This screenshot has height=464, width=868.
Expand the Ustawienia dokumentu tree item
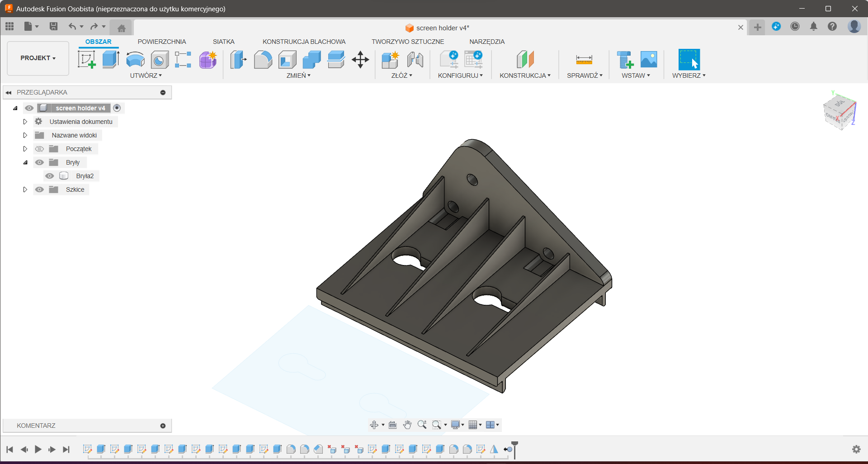pos(25,122)
